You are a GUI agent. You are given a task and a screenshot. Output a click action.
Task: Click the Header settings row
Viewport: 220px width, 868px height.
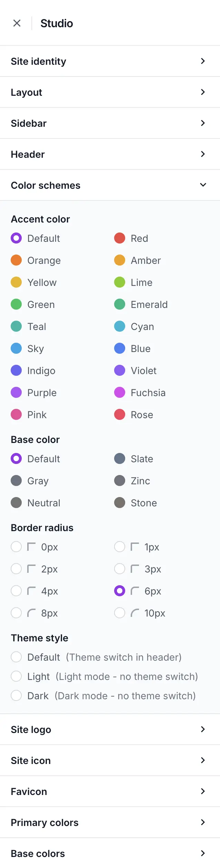tap(110, 154)
